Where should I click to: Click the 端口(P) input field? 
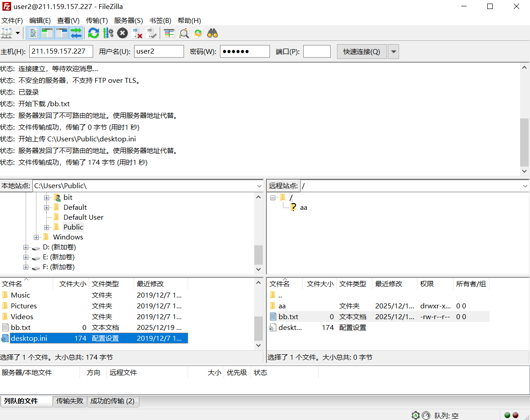[317, 51]
